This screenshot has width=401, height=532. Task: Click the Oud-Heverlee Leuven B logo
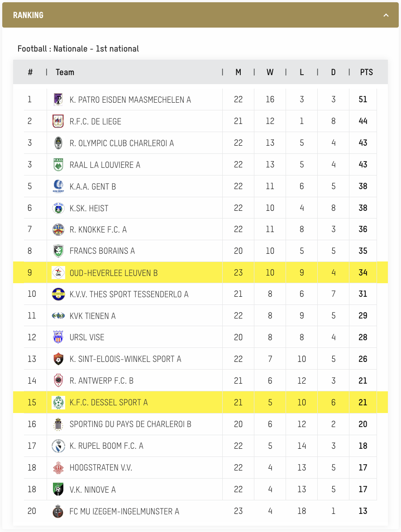(58, 273)
